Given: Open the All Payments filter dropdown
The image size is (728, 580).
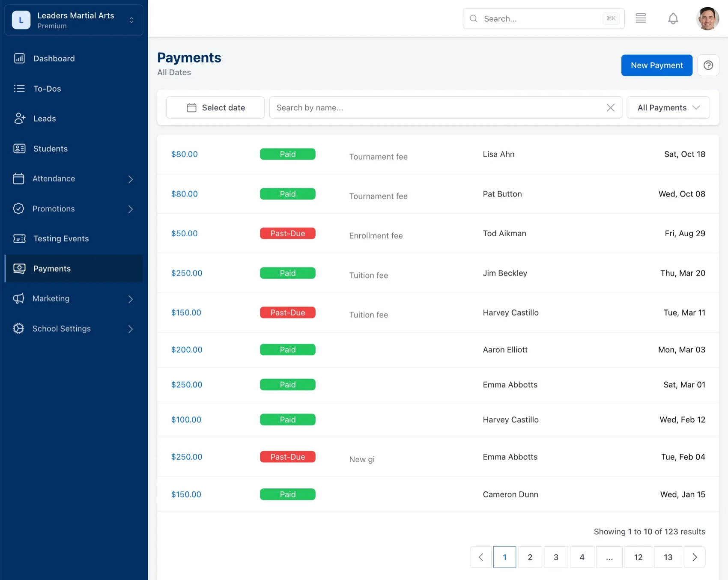Looking at the screenshot, I should click(668, 107).
